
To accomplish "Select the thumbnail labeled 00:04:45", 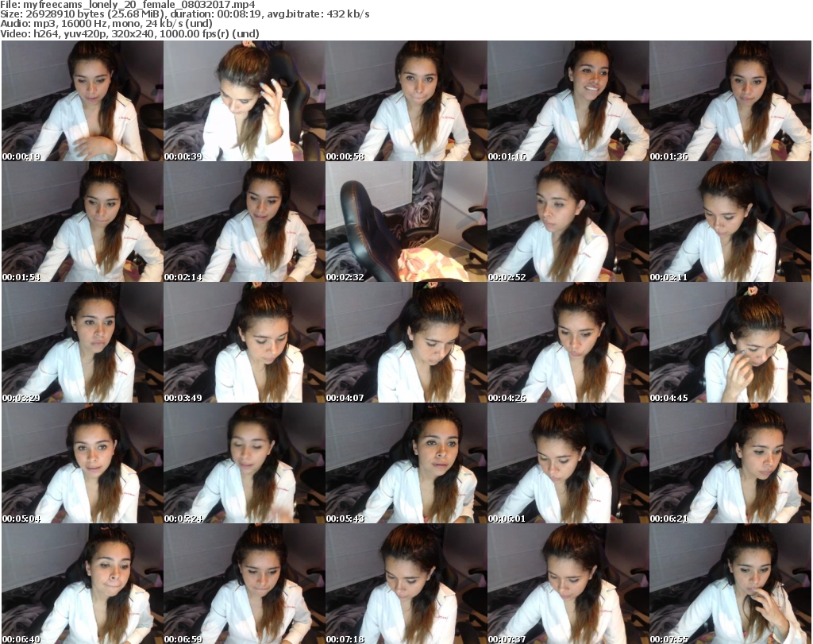I will point(730,343).
